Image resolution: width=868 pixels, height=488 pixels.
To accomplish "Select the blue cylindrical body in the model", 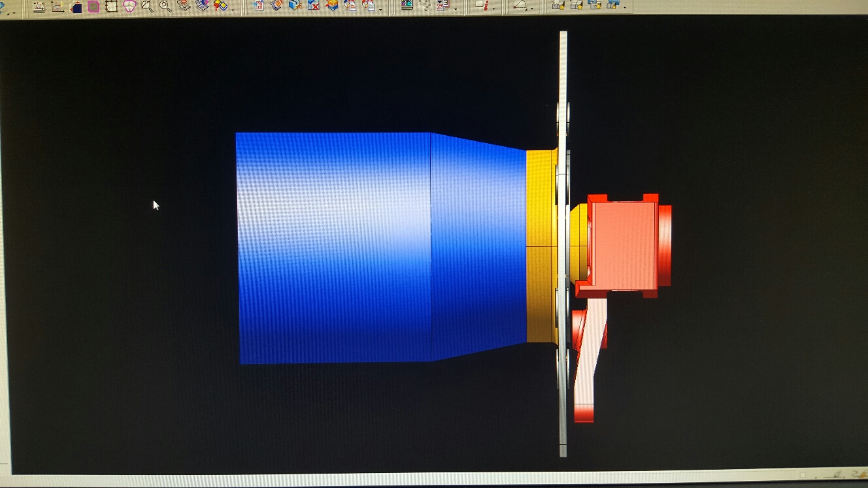I will [333, 248].
